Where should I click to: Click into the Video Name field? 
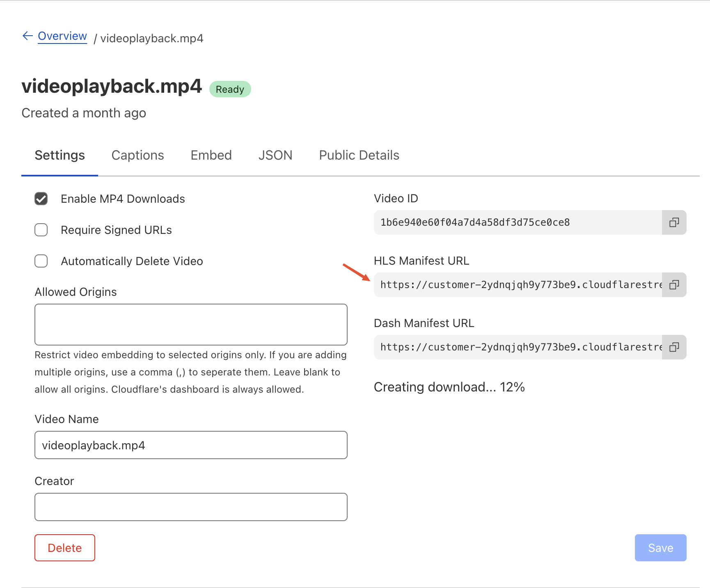coord(191,445)
